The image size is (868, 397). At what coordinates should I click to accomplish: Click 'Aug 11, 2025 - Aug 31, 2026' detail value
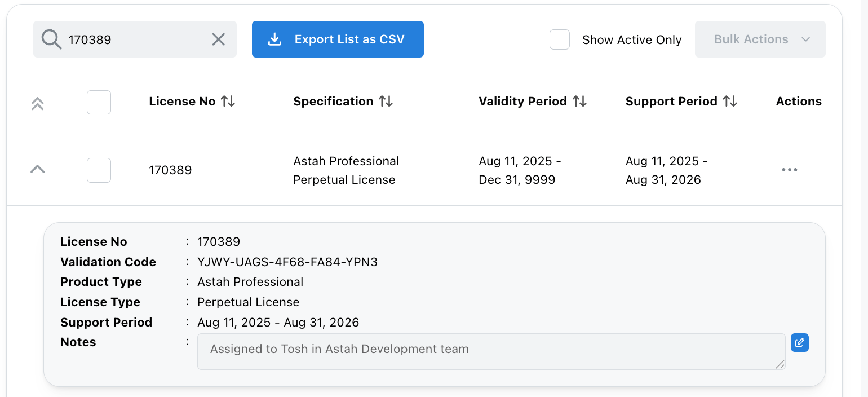(278, 323)
